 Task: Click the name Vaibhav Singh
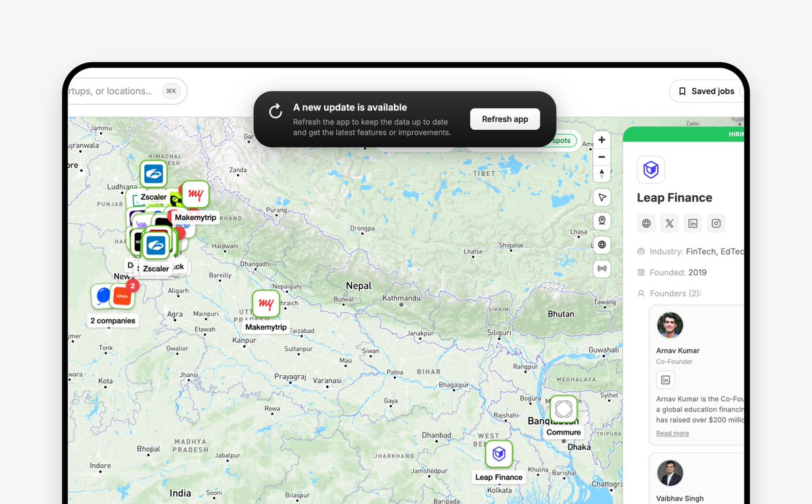coord(680,499)
